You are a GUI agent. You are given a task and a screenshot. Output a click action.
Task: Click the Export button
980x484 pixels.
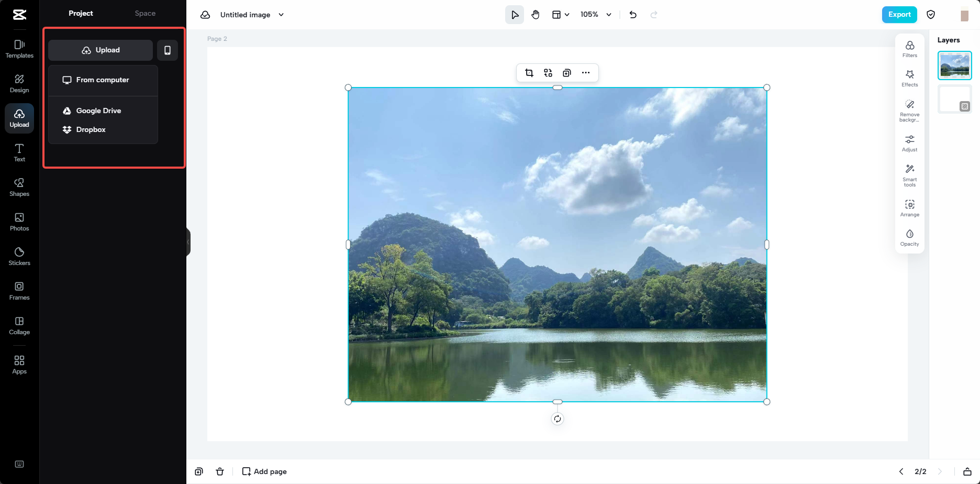(899, 15)
